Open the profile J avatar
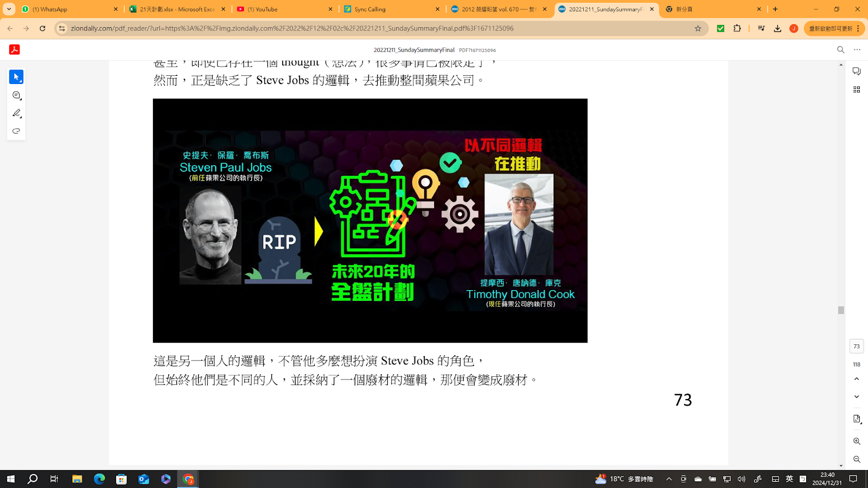The image size is (868, 488). (x=794, y=28)
